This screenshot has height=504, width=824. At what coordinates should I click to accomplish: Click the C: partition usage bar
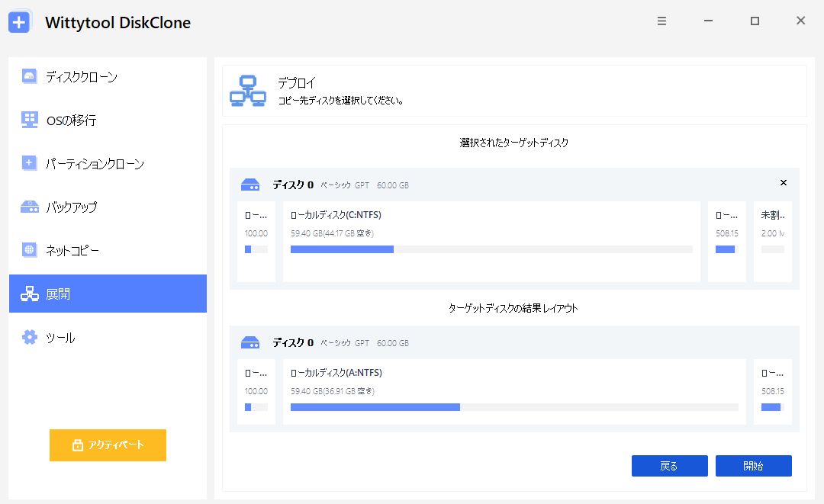(491, 249)
